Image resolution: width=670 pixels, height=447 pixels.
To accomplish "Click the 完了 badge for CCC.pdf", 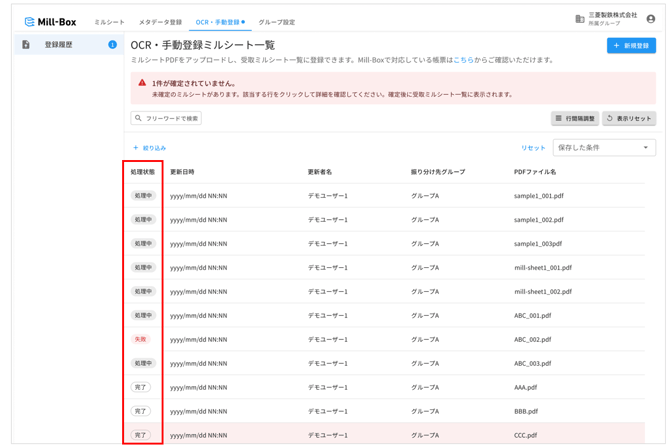I will (x=141, y=435).
